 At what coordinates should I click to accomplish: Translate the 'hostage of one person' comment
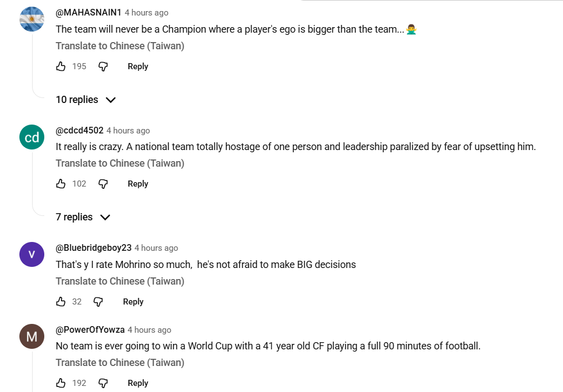click(x=120, y=163)
